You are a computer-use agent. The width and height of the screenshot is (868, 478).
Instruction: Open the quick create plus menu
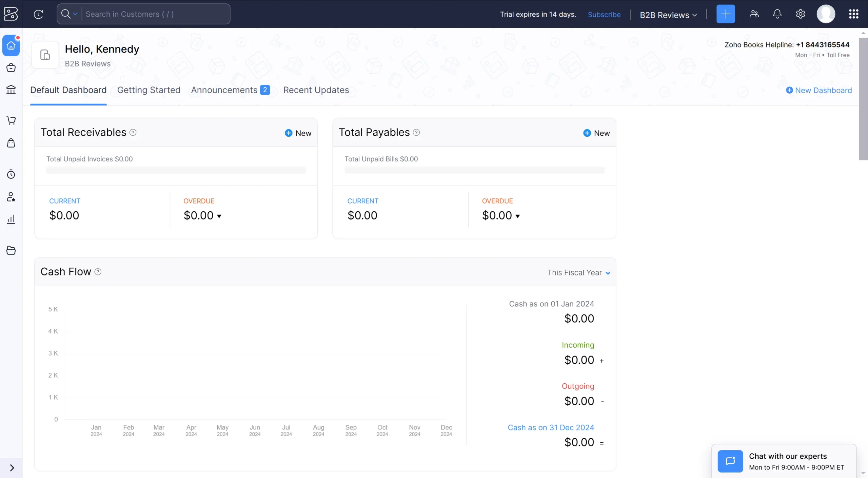coord(726,14)
